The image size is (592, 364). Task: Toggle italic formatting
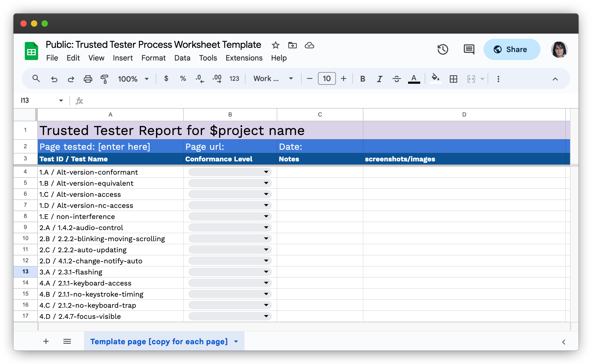click(380, 79)
